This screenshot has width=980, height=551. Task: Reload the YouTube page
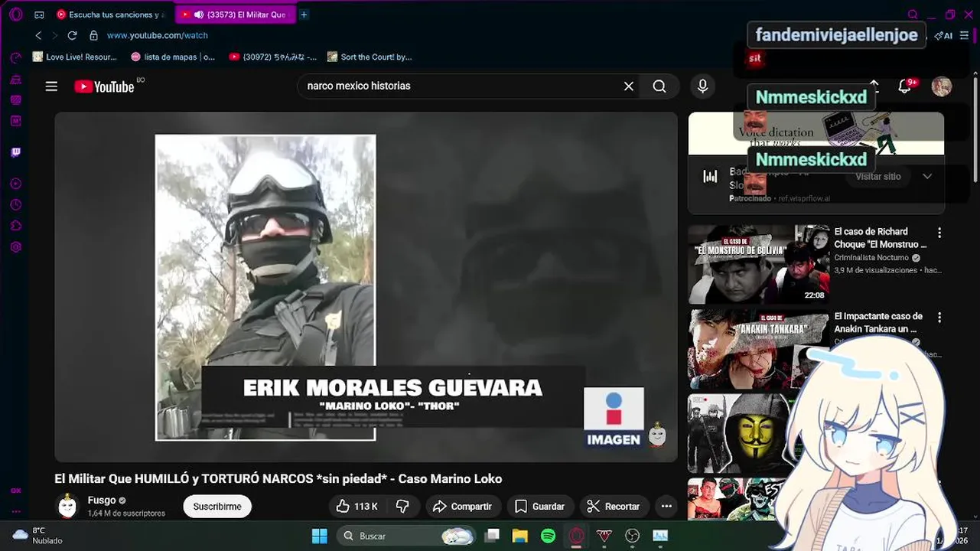click(x=72, y=35)
